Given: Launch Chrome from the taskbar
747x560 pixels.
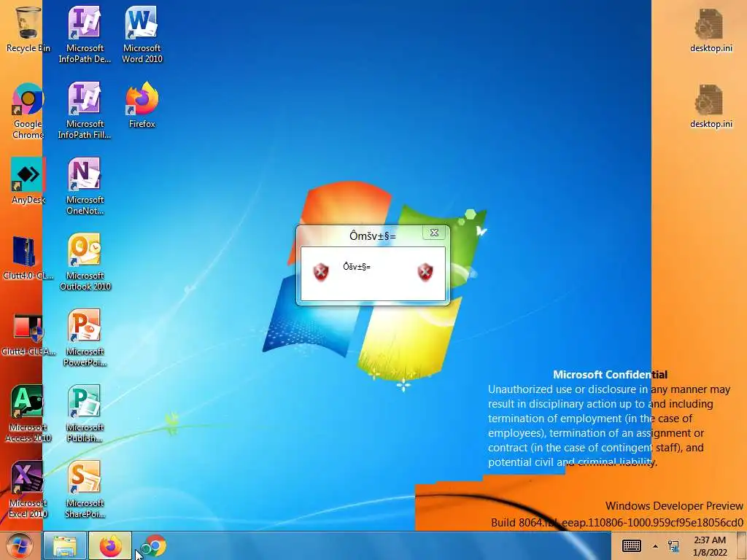Looking at the screenshot, I should pyautogui.click(x=155, y=545).
